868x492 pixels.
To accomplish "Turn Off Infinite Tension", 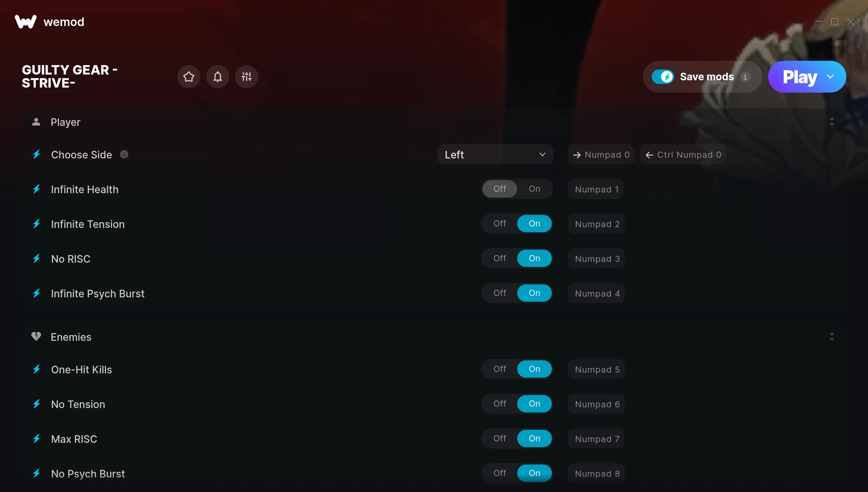I will (x=500, y=224).
